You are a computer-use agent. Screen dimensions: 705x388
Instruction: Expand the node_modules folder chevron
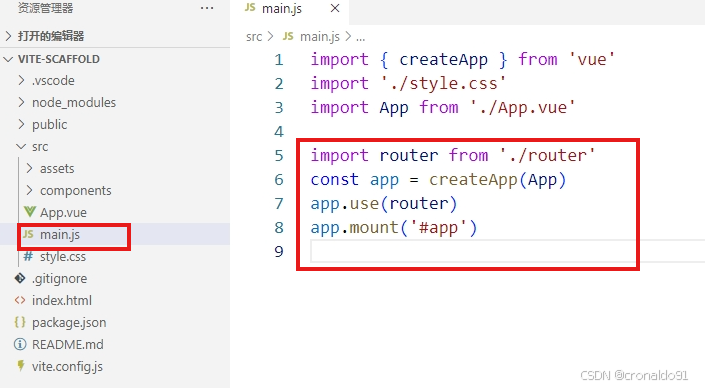click(21, 103)
